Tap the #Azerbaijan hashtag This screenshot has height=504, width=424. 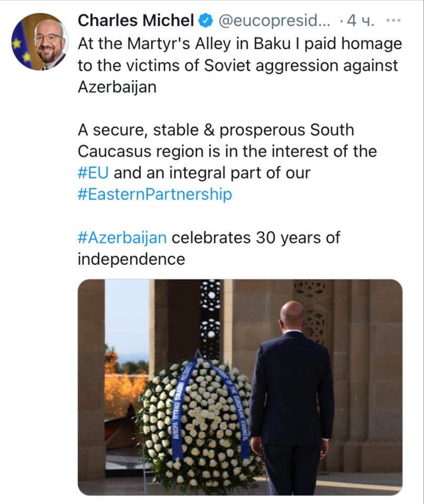122,238
